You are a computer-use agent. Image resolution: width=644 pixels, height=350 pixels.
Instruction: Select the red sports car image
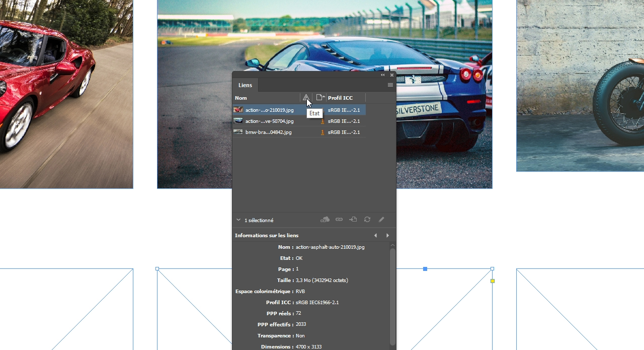65,94
